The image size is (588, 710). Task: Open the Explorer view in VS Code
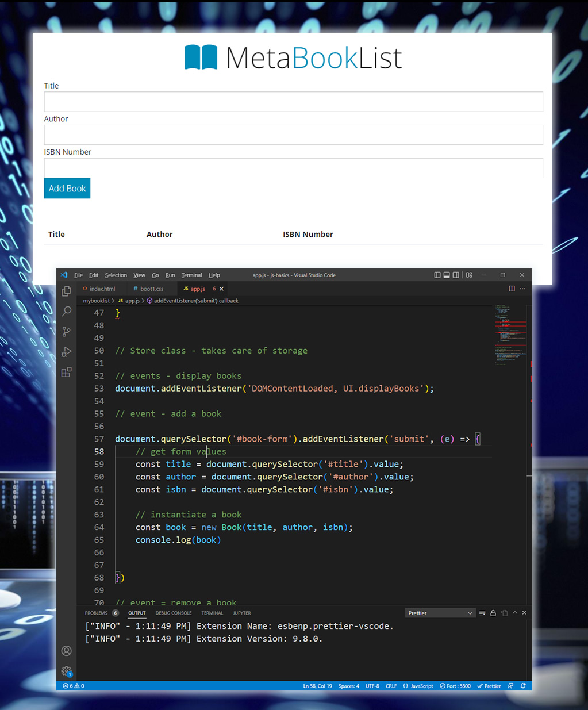[x=66, y=291]
